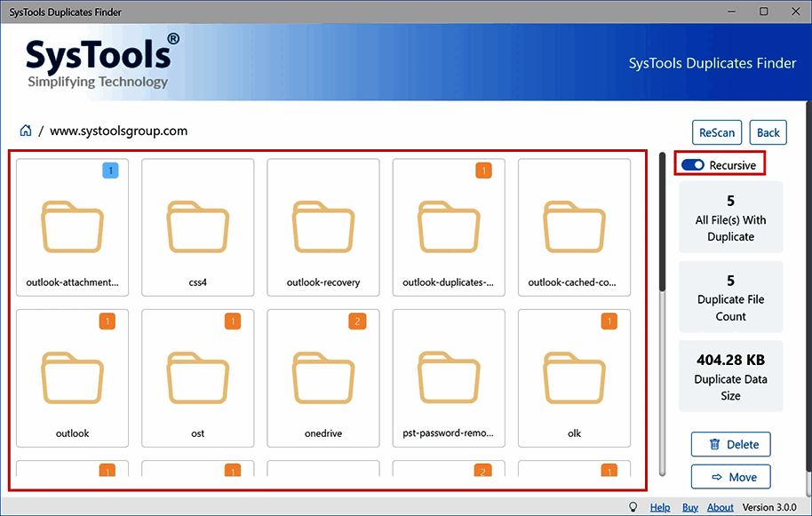This screenshot has width=812, height=516.
Task: Disable the Recursive toggle
Action: (690, 163)
